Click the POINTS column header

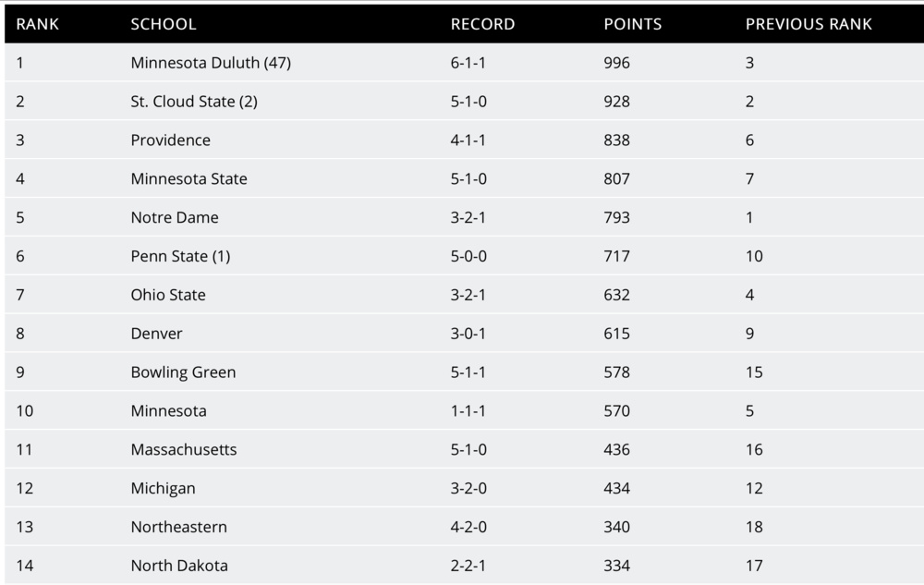coord(633,24)
